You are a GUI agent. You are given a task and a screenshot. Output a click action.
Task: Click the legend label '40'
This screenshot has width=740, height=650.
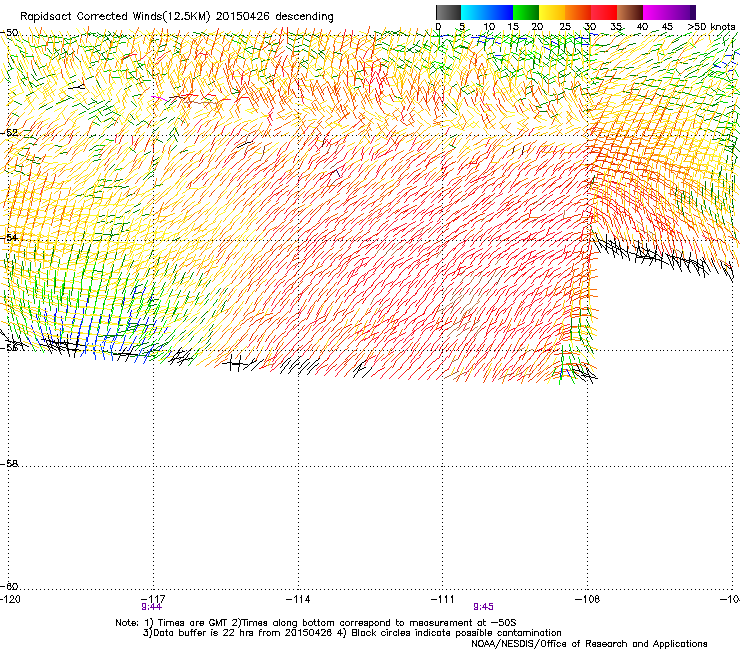click(x=642, y=27)
